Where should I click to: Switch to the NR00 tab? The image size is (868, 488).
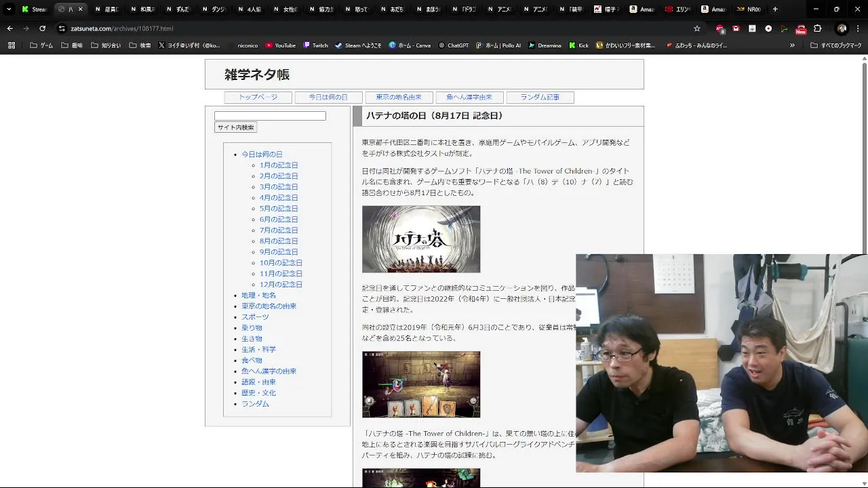[749, 9]
